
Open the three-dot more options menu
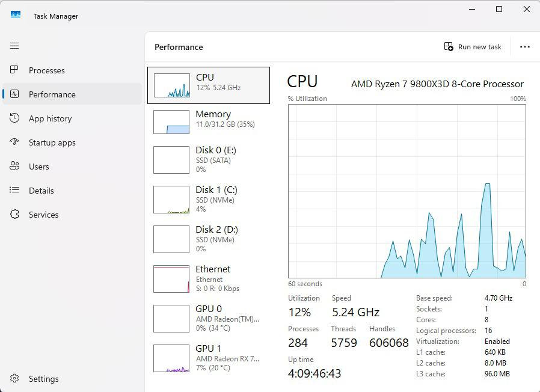(524, 47)
